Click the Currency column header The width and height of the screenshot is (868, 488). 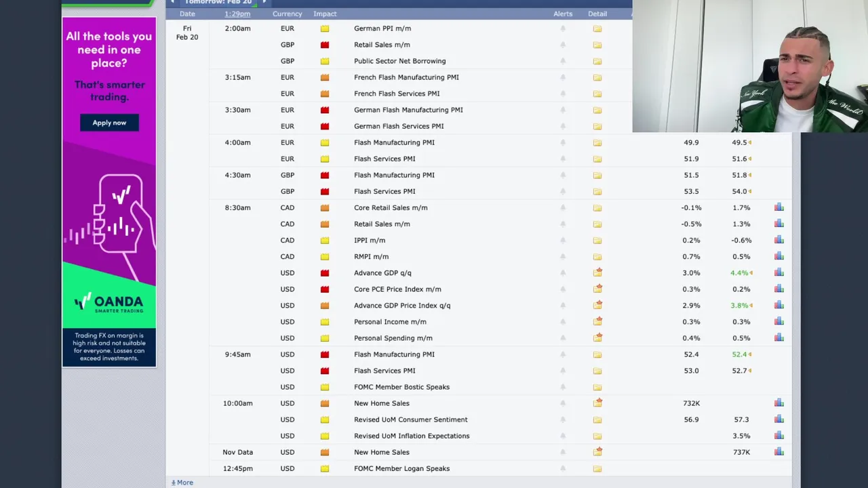click(x=287, y=14)
